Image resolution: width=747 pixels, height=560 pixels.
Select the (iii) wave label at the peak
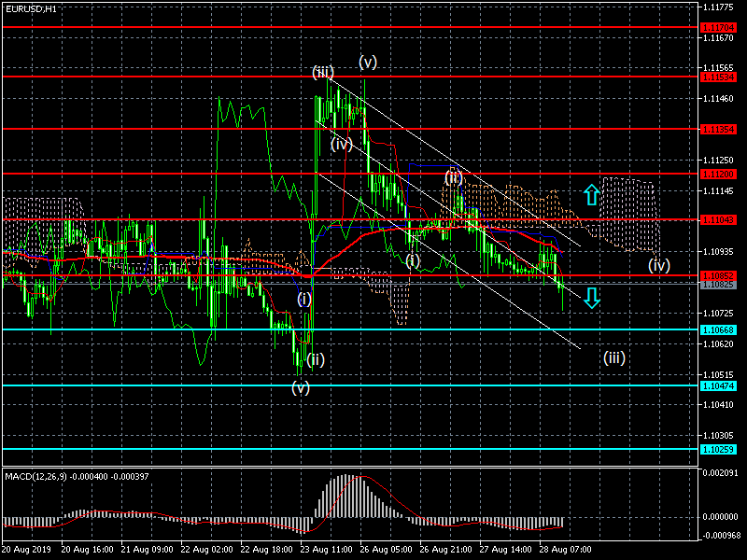[323, 72]
